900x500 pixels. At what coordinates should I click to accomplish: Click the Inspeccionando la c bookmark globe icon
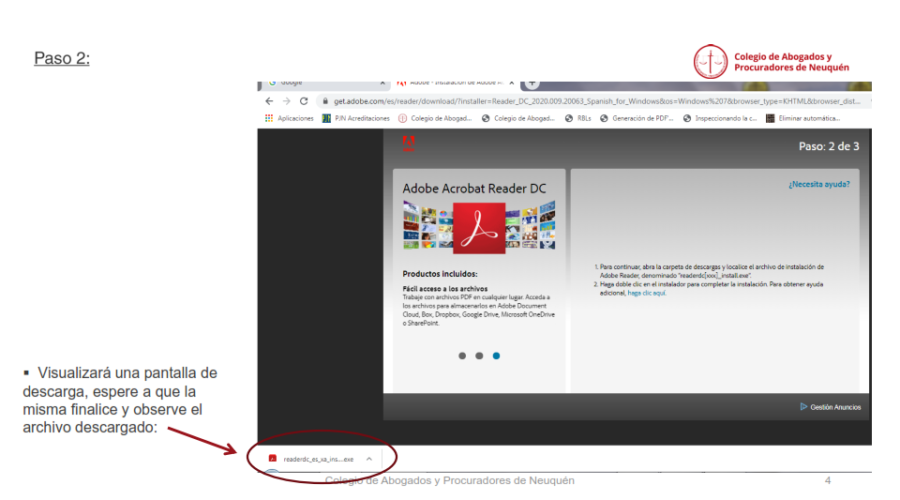tap(687, 118)
